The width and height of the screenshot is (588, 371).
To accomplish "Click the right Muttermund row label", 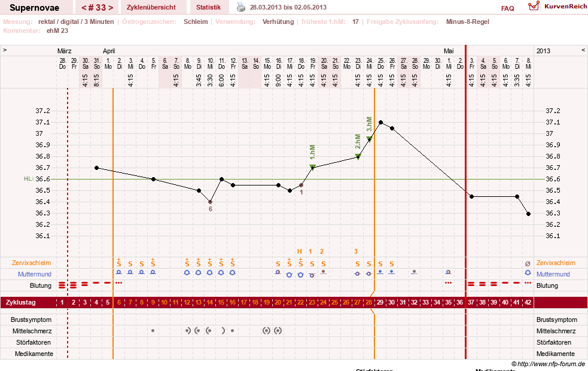I will (x=553, y=274).
